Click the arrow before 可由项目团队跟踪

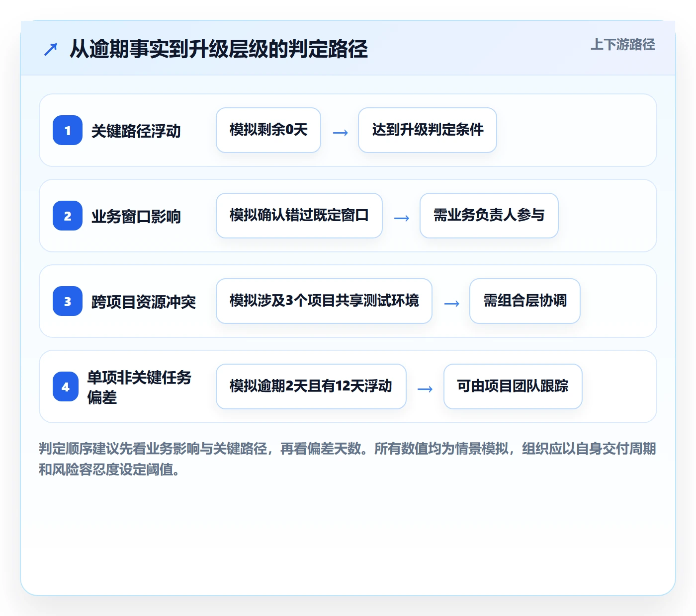425,389
